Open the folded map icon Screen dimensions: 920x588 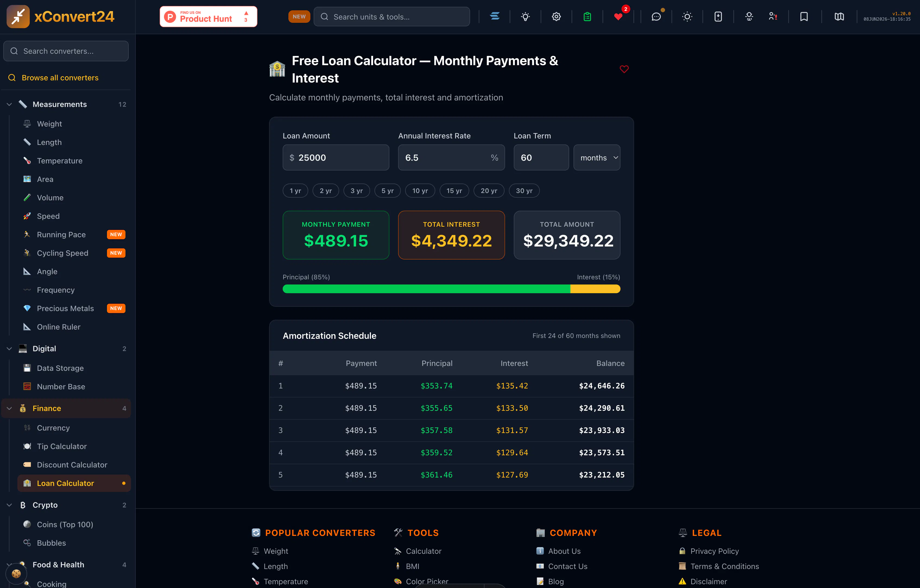(839, 17)
